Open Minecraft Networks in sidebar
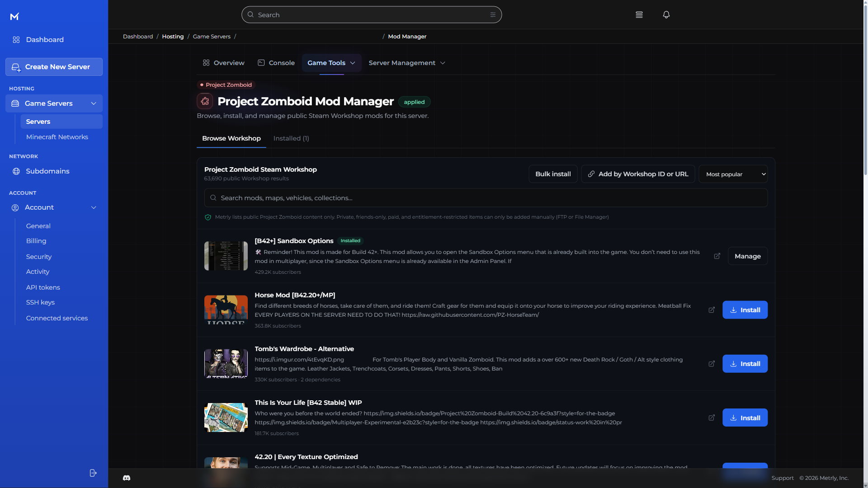This screenshot has width=868, height=488. (x=57, y=137)
